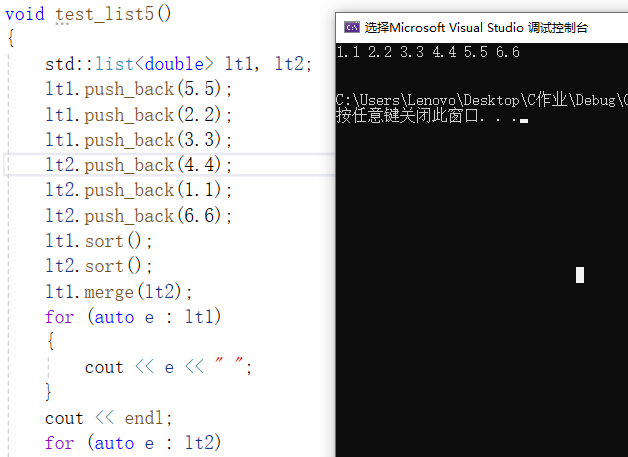Click the 'for (auto e : lt2)' line
Viewport: 628px width, 457px height.
point(133,443)
